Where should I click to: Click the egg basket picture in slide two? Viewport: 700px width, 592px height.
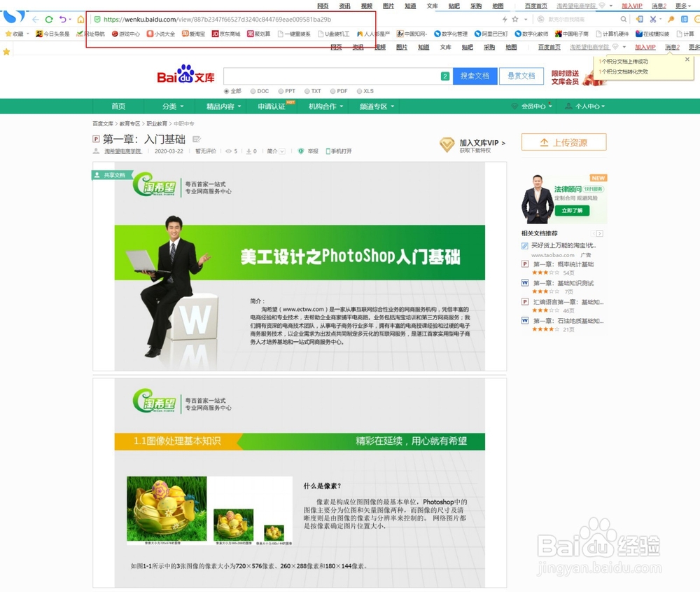tap(167, 509)
